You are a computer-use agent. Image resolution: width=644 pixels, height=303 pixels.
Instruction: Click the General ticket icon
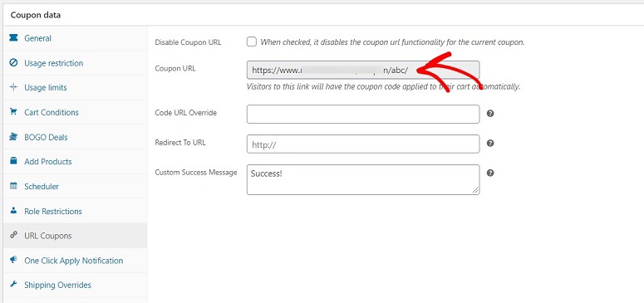[x=13, y=38]
